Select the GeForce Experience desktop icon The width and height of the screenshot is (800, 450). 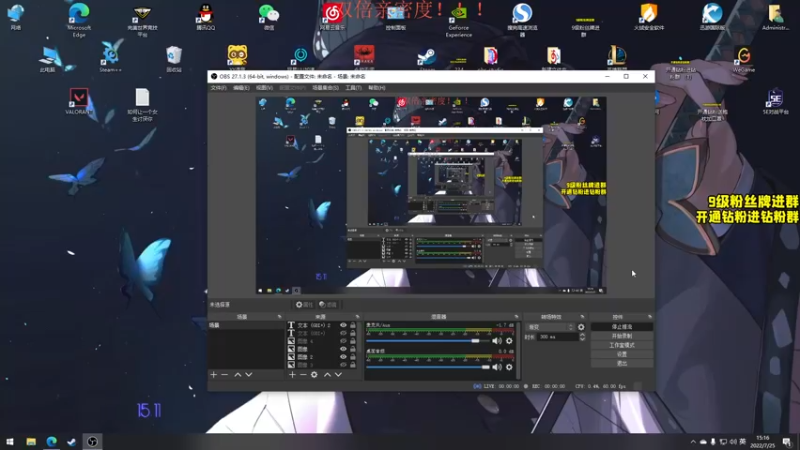[x=459, y=20]
